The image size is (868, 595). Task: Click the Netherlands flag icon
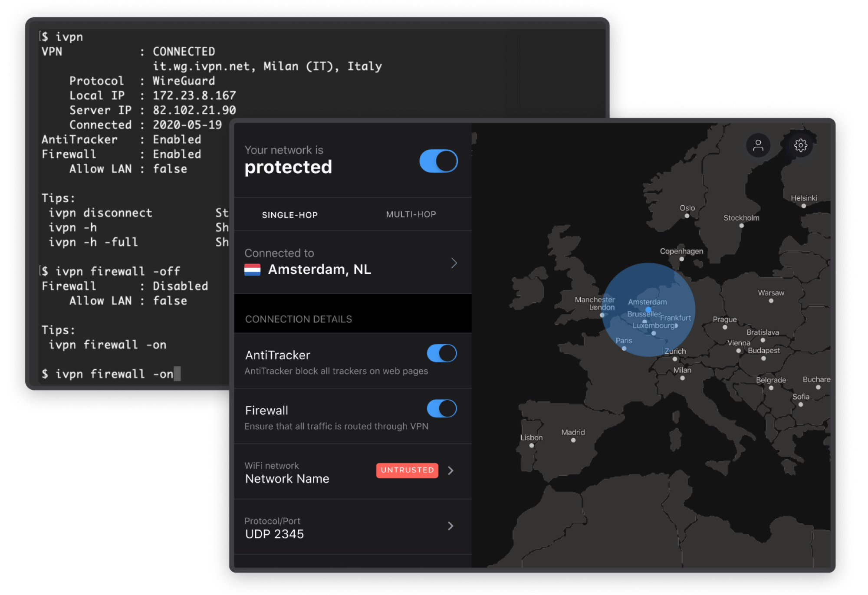point(252,270)
